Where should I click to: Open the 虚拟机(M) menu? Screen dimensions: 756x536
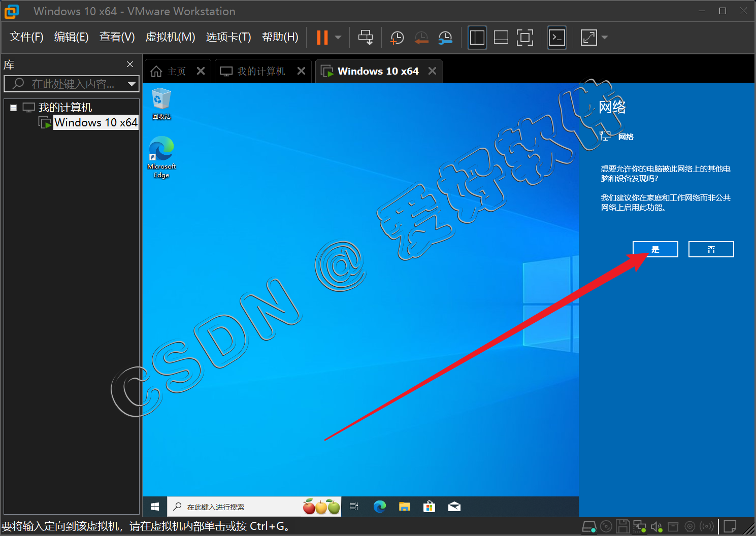point(170,37)
